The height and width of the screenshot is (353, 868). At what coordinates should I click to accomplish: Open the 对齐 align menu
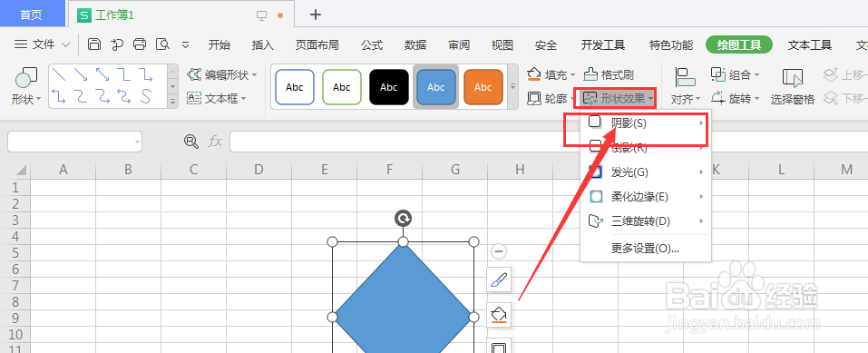pyautogui.click(x=686, y=86)
